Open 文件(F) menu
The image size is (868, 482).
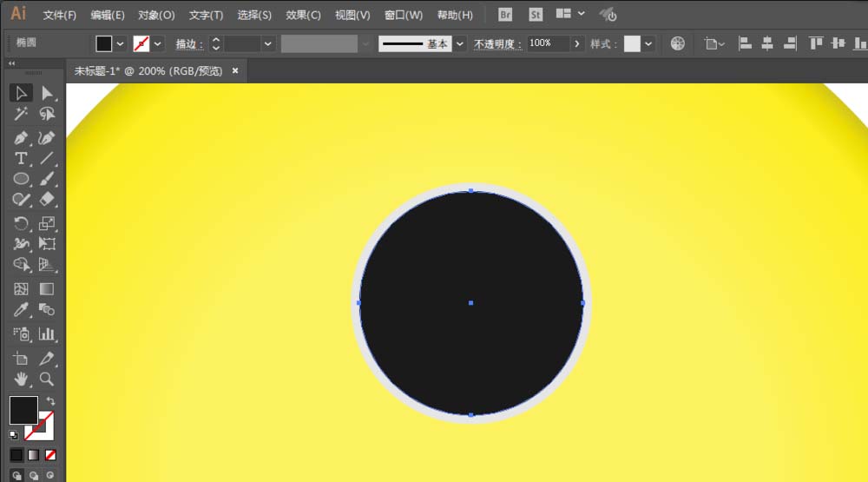pos(60,15)
